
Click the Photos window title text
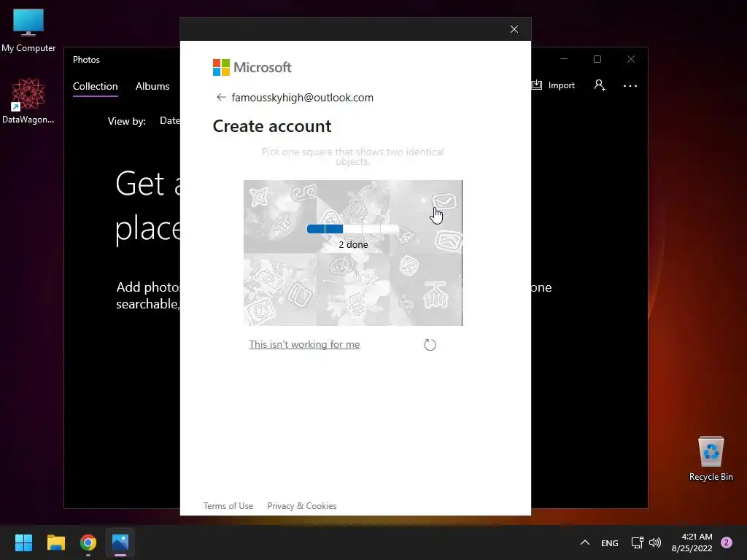point(86,60)
